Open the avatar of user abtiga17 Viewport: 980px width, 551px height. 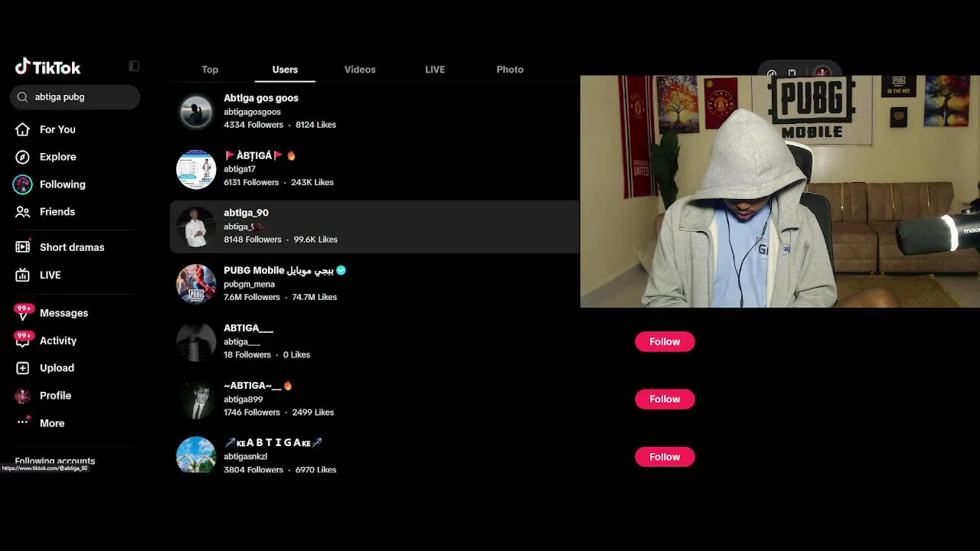click(196, 169)
